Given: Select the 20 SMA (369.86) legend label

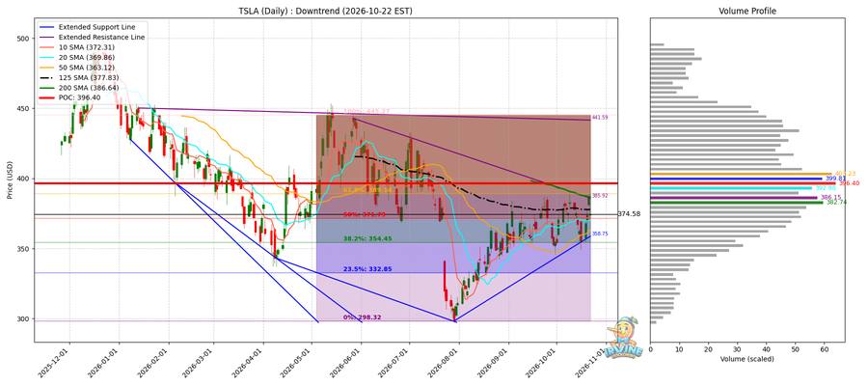Looking at the screenshot, I should pos(85,57).
